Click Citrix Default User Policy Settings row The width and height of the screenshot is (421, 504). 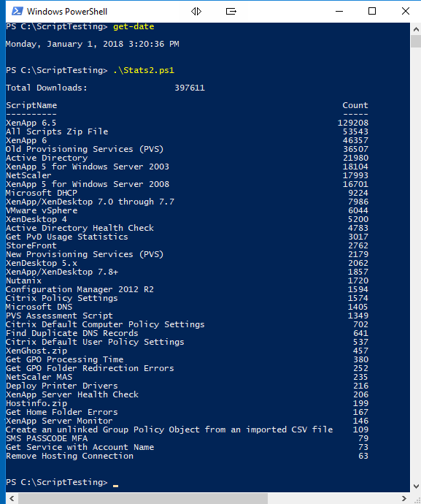(187, 342)
